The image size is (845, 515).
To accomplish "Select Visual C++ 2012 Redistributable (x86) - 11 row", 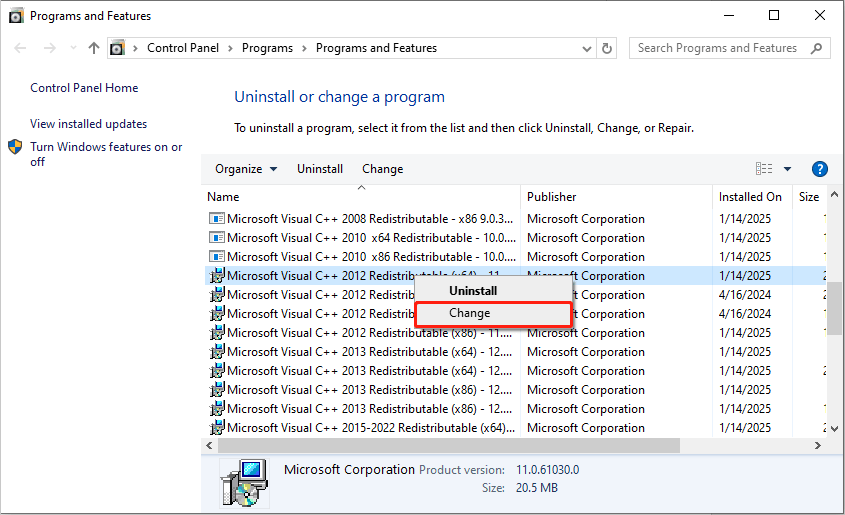I will (516, 333).
